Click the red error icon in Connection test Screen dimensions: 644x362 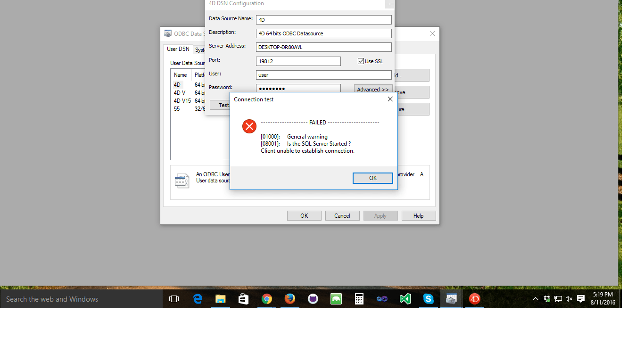[249, 126]
